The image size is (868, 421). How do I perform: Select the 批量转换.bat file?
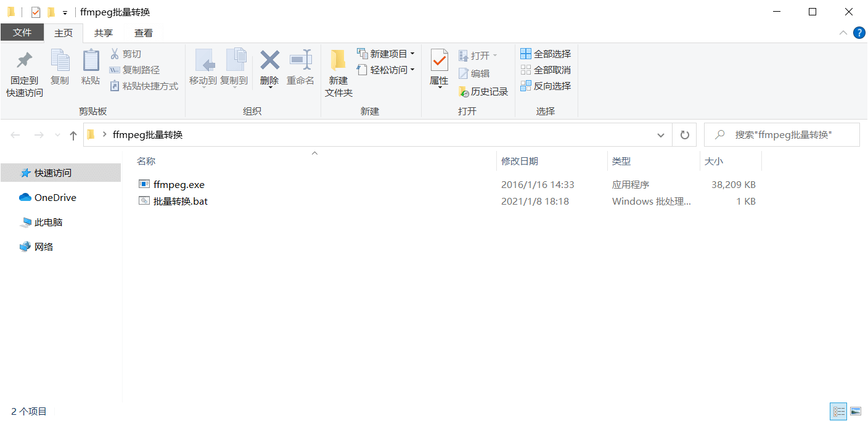(x=180, y=202)
